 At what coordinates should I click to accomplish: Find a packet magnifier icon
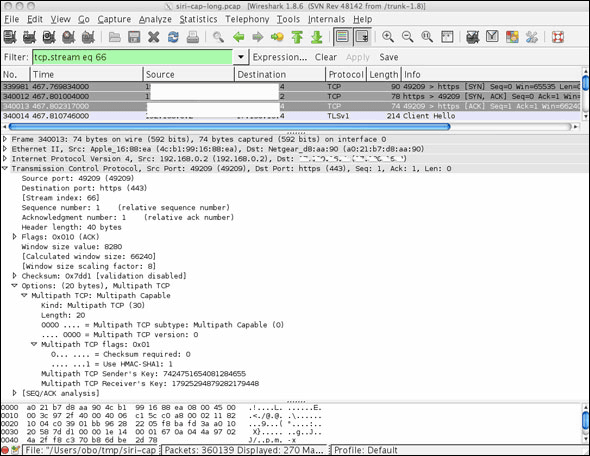tap(218, 37)
